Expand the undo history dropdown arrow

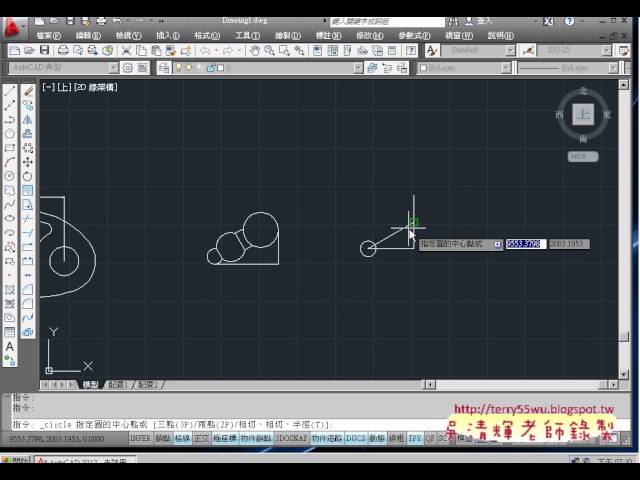pyautogui.click(x=216, y=51)
